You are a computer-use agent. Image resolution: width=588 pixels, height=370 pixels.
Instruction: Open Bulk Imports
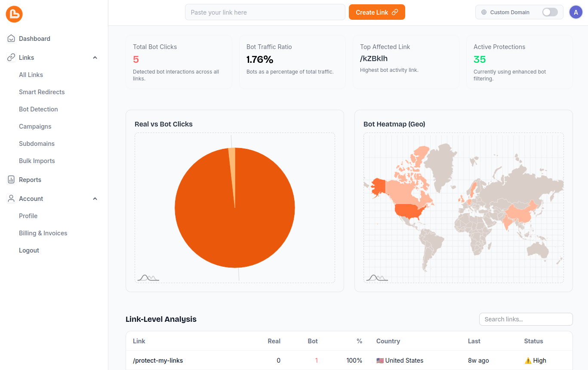(x=37, y=161)
